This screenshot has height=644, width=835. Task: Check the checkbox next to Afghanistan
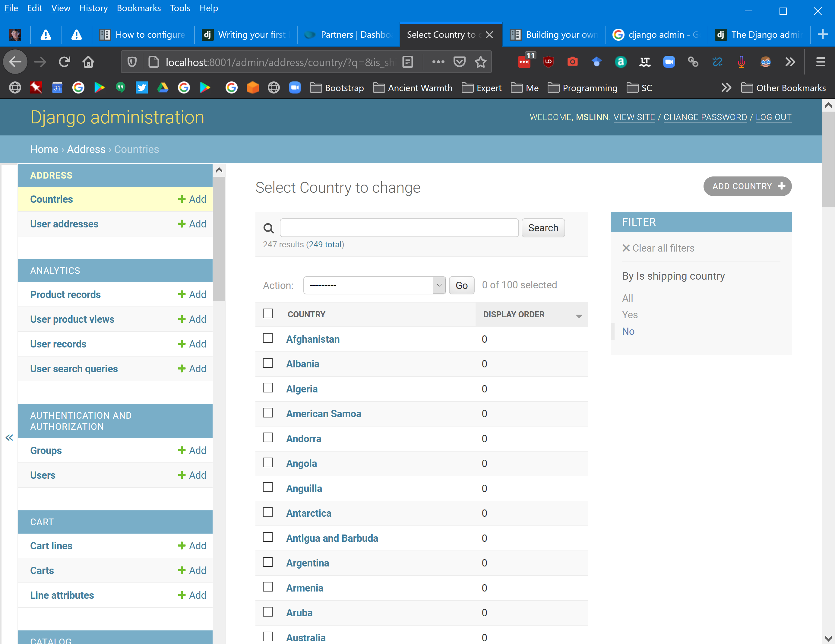[268, 338]
